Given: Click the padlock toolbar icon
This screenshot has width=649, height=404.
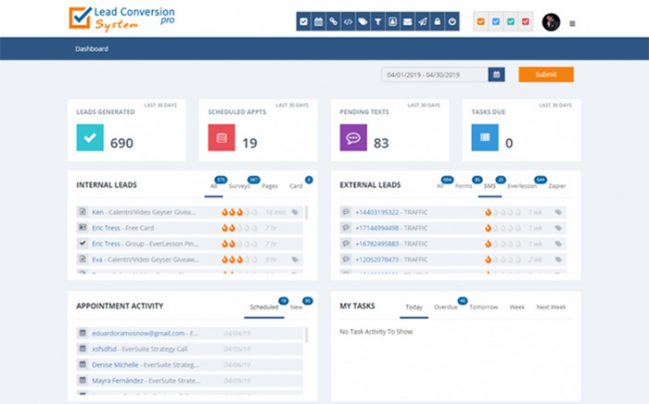Looking at the screenshot, I should tap(437, 21).
